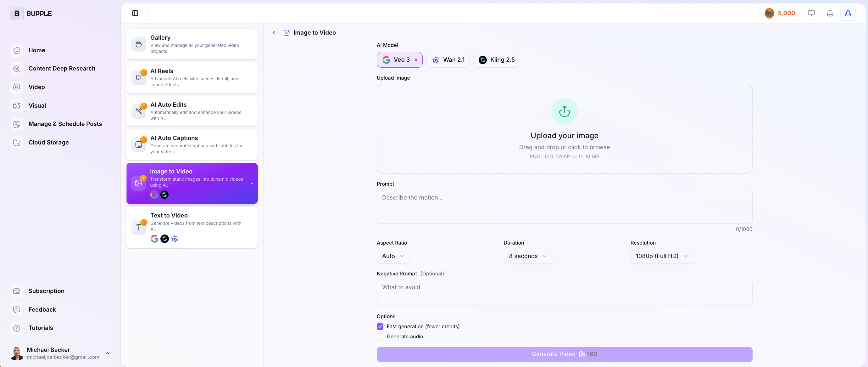The width and height of the screenshot is (868, 367).
Task: Open the Text to Video card
Action: (x=192, y=227)
